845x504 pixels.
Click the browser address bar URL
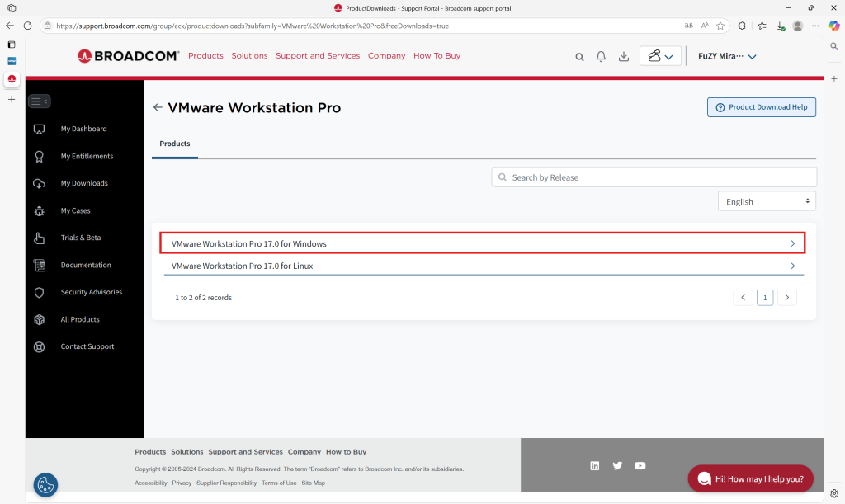(253, 26)
